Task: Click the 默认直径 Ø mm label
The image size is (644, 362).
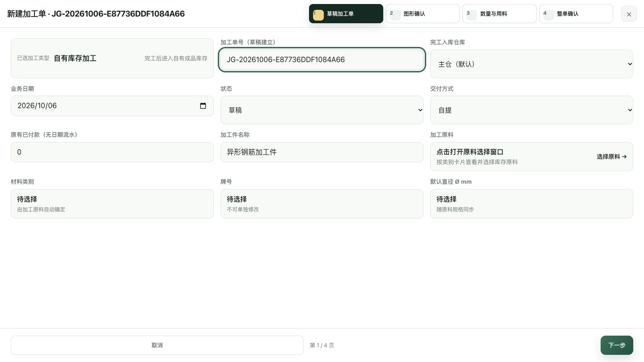Action: click(451, 182)
